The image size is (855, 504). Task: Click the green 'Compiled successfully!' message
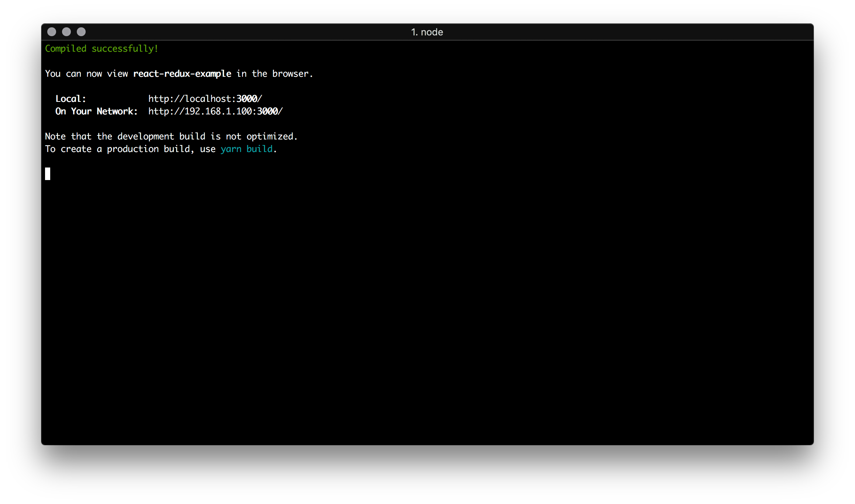(102, 49)
